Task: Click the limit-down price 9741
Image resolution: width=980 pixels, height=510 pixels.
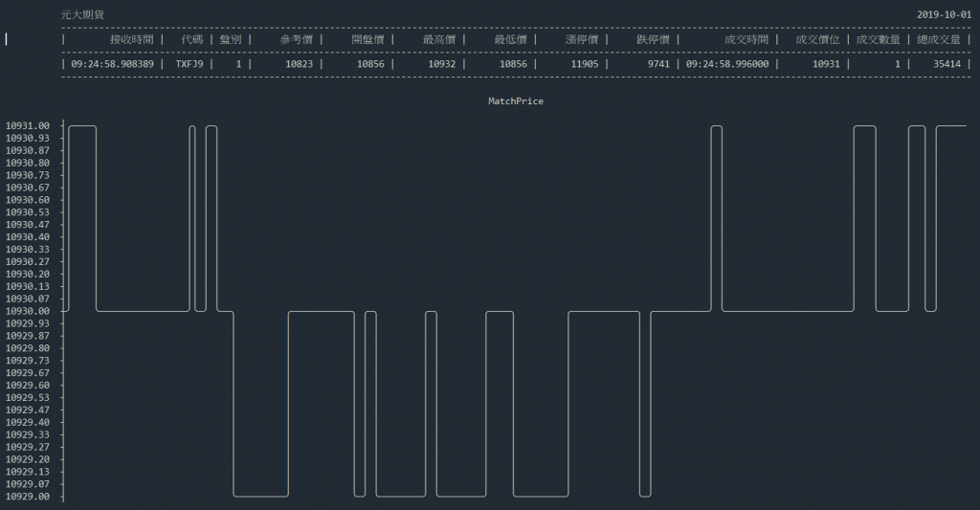Action: (658, 64)
